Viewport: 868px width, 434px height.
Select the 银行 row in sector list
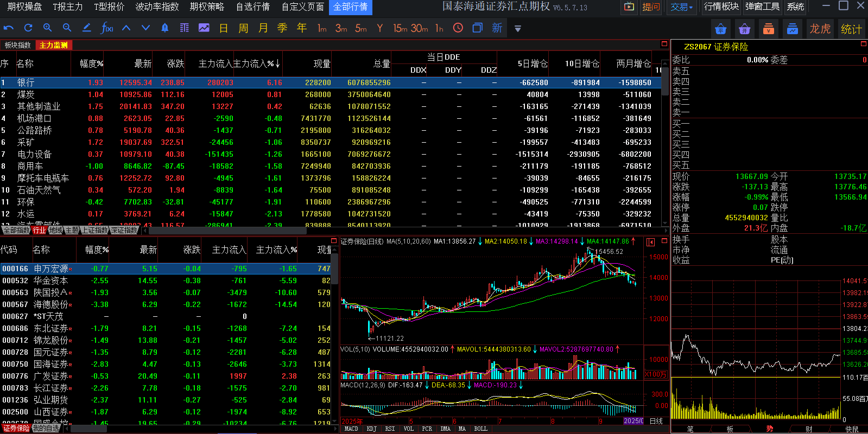26,82
